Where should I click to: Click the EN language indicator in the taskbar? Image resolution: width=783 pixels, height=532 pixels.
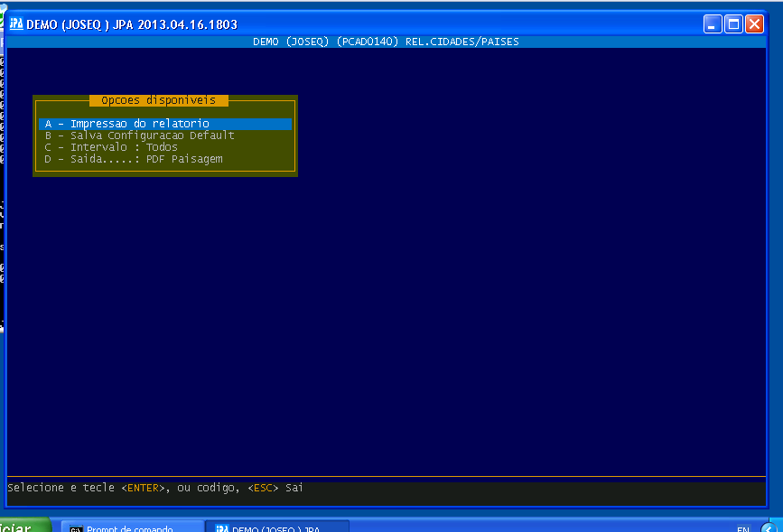743,528
